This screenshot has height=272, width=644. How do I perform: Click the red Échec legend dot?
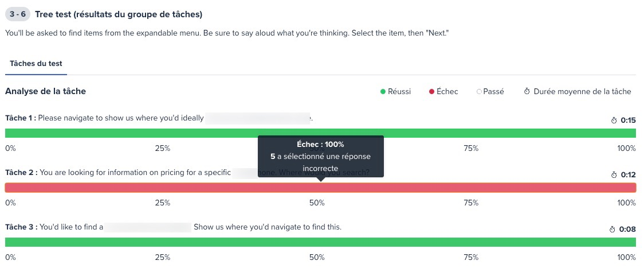(431, 92)
